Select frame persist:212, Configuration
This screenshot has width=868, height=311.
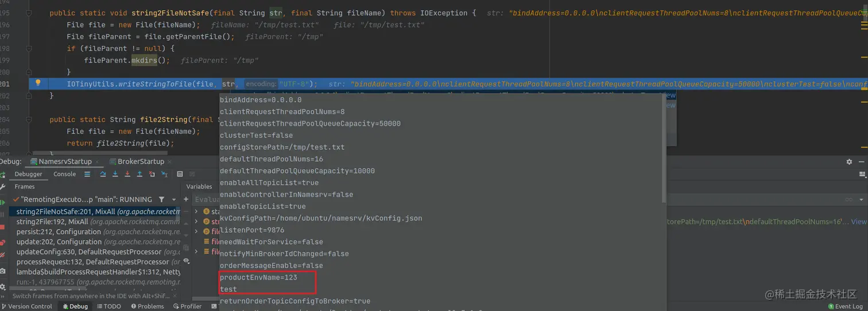(95, 232)
